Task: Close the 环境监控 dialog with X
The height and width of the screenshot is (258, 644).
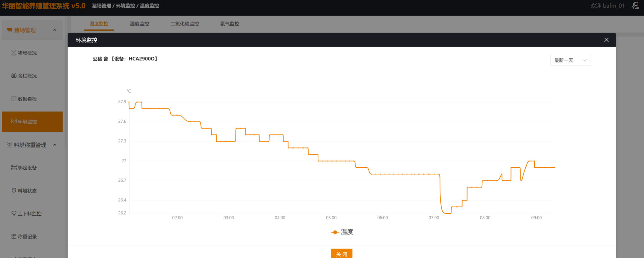Action: pyautogui.click(x=606, y=40)
